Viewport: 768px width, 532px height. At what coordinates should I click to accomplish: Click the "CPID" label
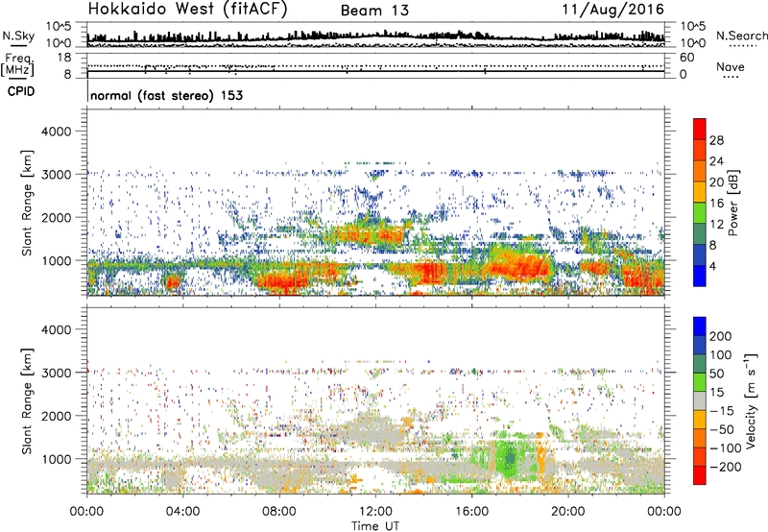click(x=21, y=91)
